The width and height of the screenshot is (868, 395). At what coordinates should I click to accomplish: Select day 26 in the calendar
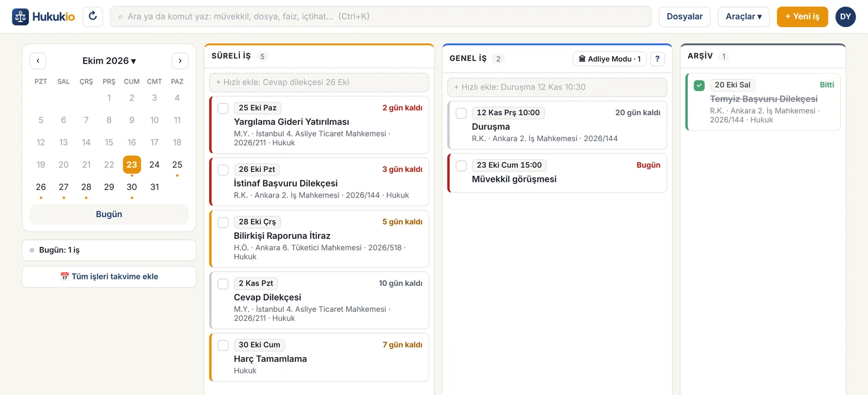coord(41,187)
